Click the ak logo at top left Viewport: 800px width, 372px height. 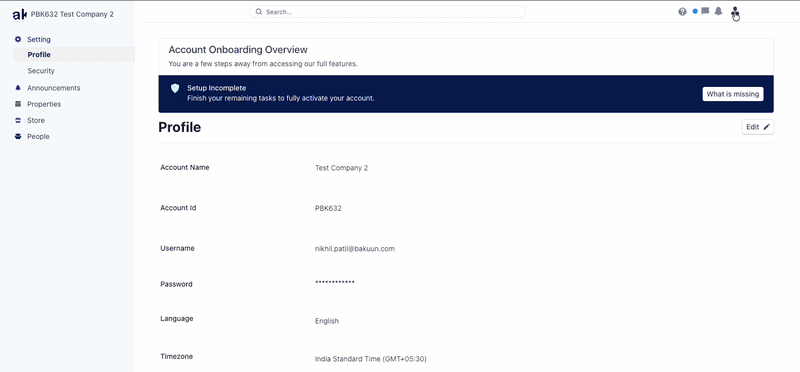tap(19, 15)
